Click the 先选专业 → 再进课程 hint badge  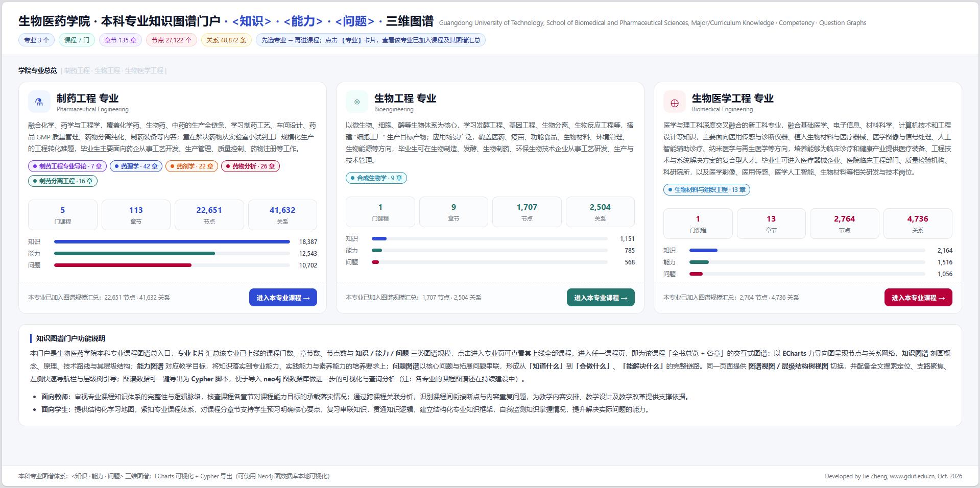point(371,40)
